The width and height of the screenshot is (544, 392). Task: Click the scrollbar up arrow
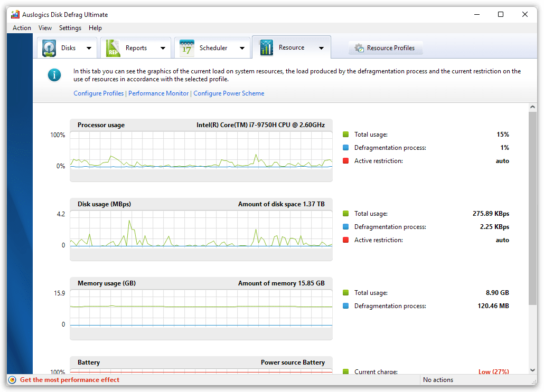(x=532, y=107)
